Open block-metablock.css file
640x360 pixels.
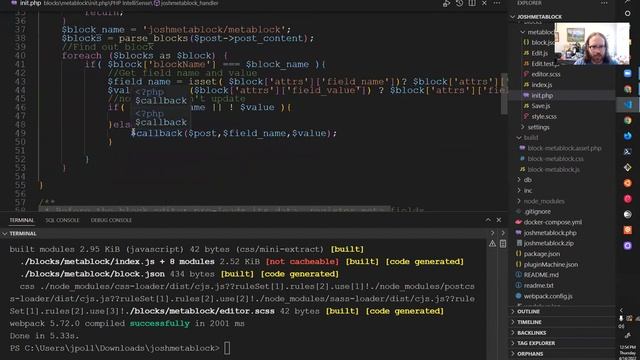click(555, 159)
